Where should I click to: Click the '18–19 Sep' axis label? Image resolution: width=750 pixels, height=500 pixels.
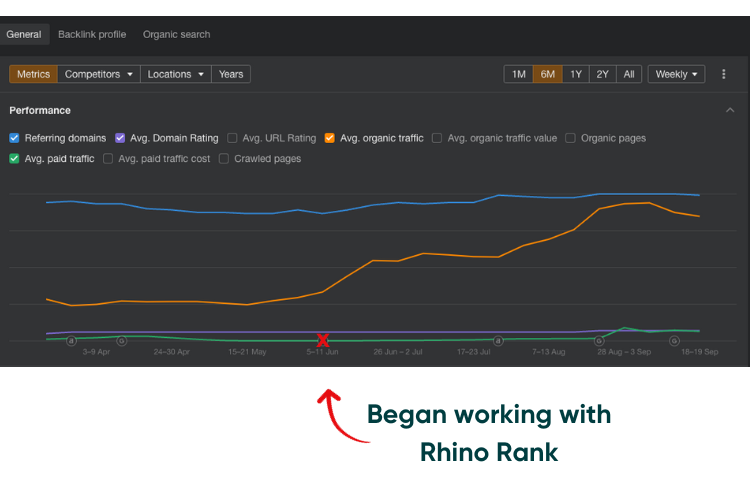700,352
